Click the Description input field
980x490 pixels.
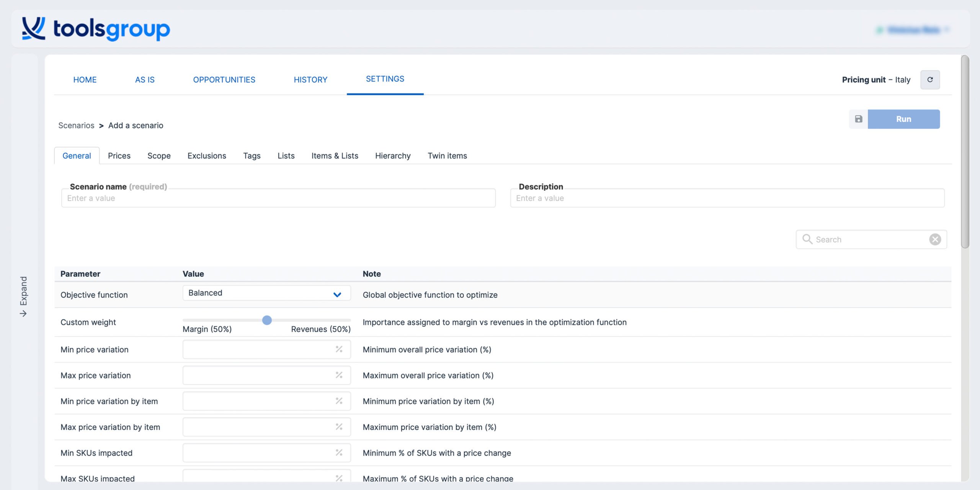click(727, 198)
